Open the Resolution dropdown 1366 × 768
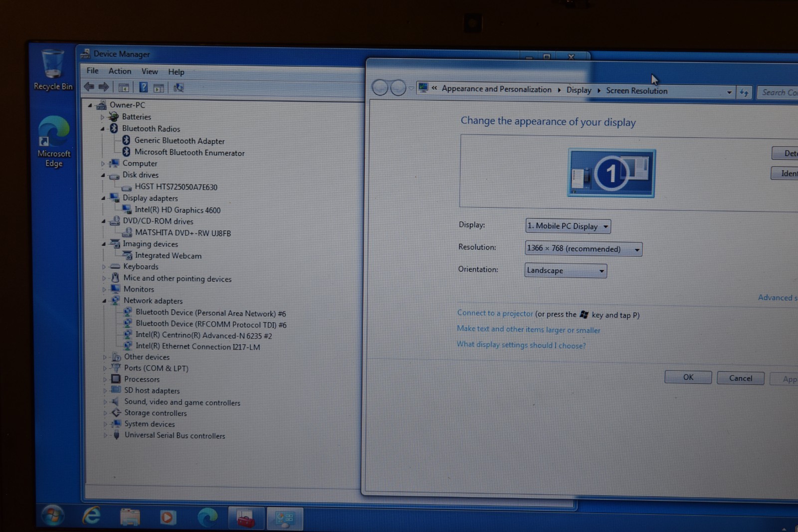The height and width of the screenshot is (532, 798). point(584,248)
